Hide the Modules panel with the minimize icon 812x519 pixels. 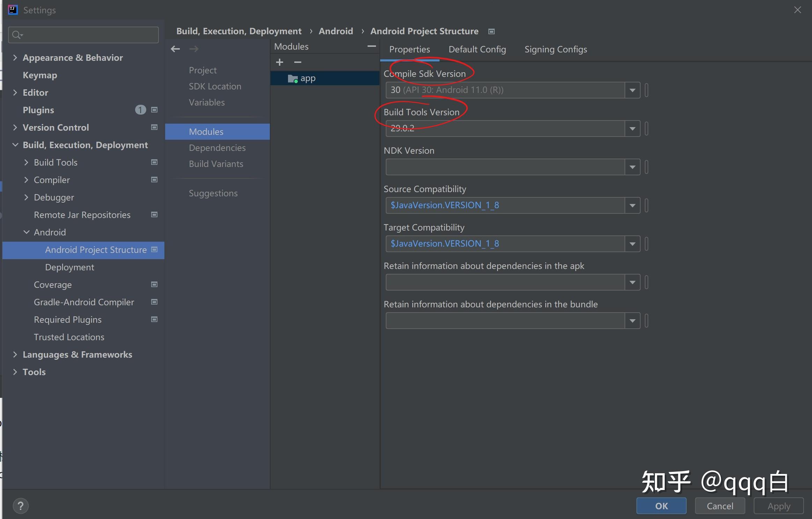click(x=371, y=46)
